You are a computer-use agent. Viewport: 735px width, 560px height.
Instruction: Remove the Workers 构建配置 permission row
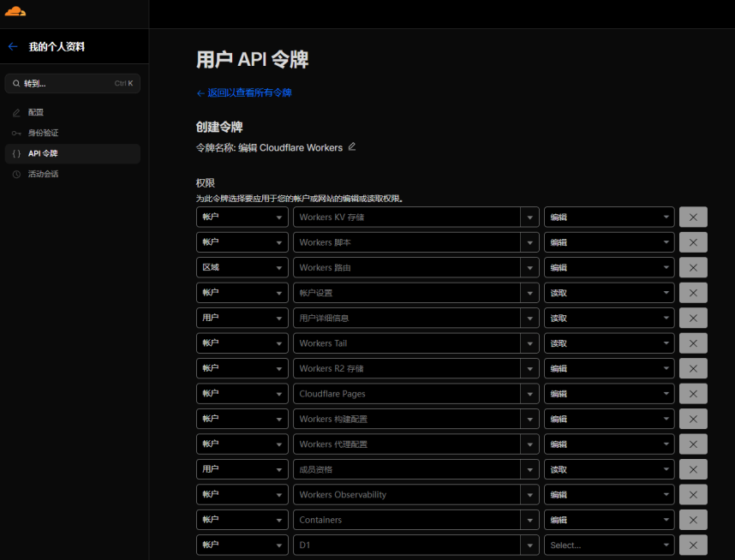click(x=693, y=419)
